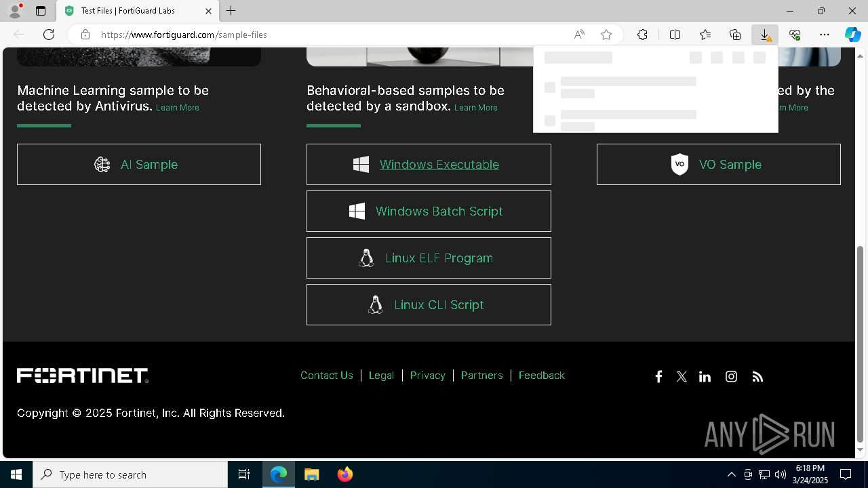Open the Contact Us footer link
This screenshot has width=868, height=488.
[327, 375]
